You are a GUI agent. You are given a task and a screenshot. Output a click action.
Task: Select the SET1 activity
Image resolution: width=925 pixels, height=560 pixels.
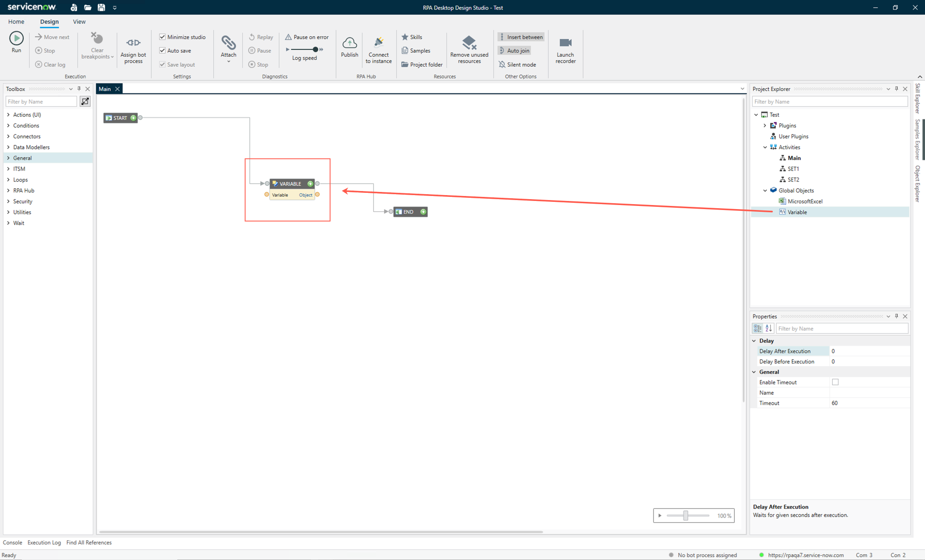coord(793,169)
